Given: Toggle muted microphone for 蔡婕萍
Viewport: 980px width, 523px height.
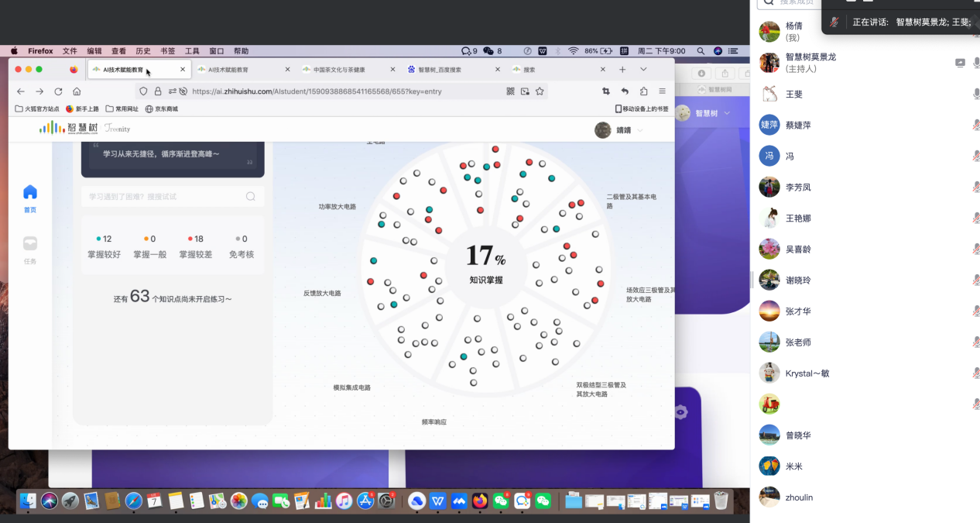Looking at the screenshot, I should click(x=976, y=125).
